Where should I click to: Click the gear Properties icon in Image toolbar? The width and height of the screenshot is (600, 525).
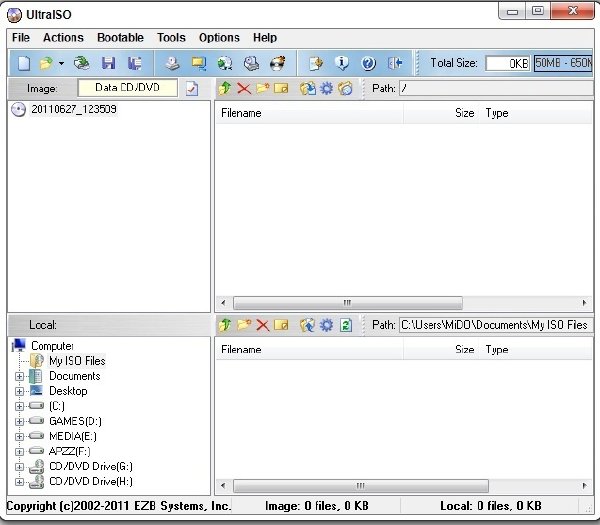[326, 89]
